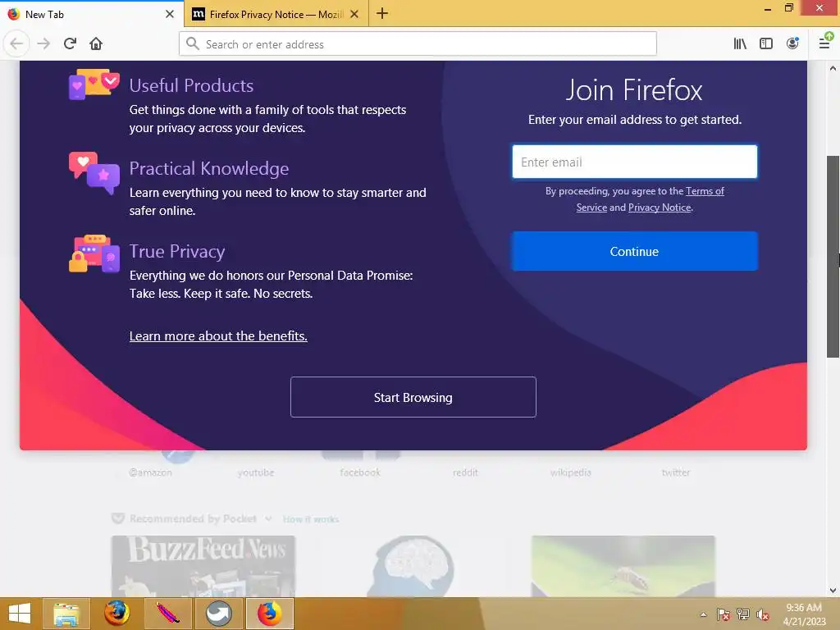Open the Privacy Notice link
Screen dimensions: 840x630
coord(660,208)
